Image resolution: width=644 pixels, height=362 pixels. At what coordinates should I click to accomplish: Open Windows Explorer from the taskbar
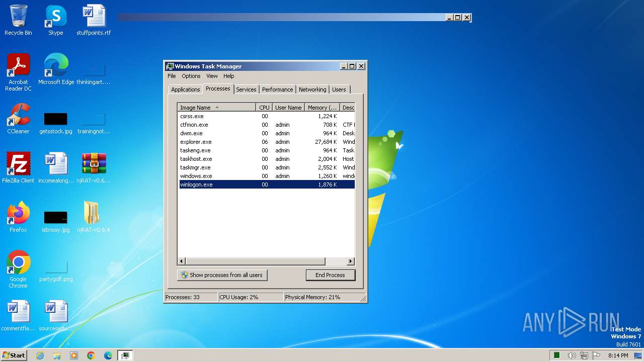[57, 355]
